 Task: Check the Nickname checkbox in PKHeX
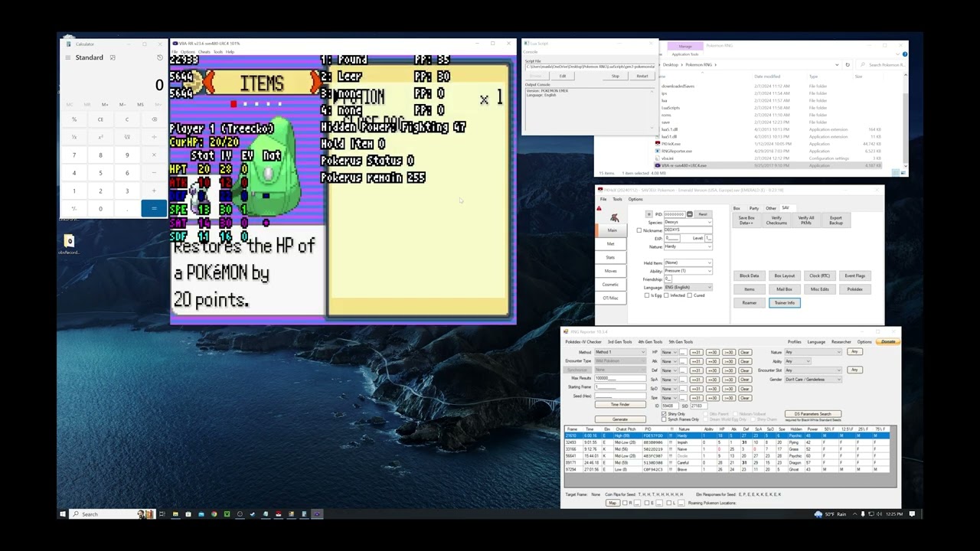tap(639, 230)
